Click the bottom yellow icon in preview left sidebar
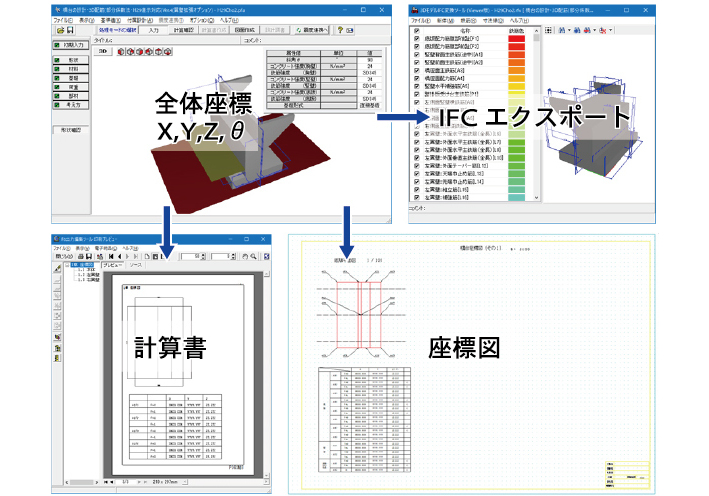The width and height of the screenshot is (709, 496). 57,359
